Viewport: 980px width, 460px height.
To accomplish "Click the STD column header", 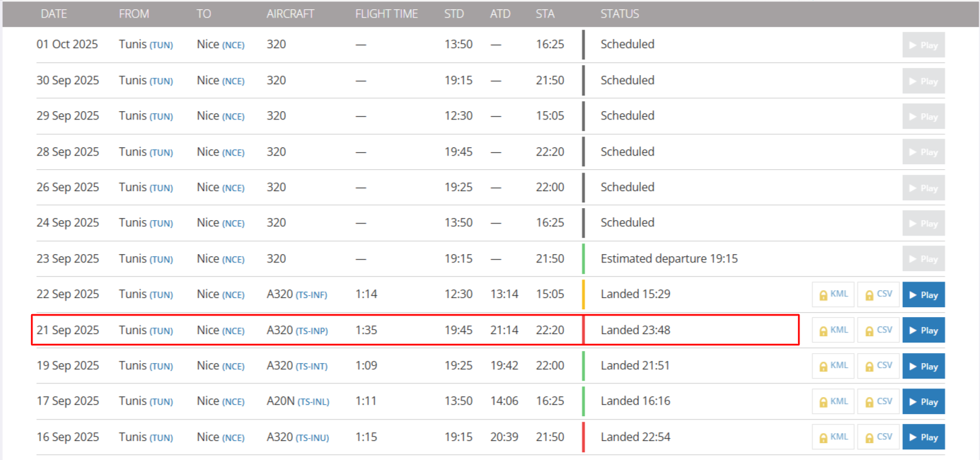I will pyautogui.click(x=454, y=13).
